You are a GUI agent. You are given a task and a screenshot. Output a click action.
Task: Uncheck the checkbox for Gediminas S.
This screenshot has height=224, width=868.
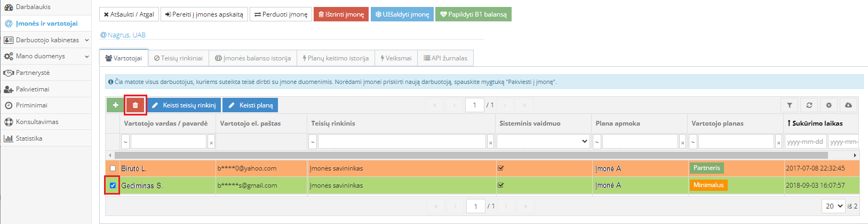pyautogui.click(x=113, y=186)
